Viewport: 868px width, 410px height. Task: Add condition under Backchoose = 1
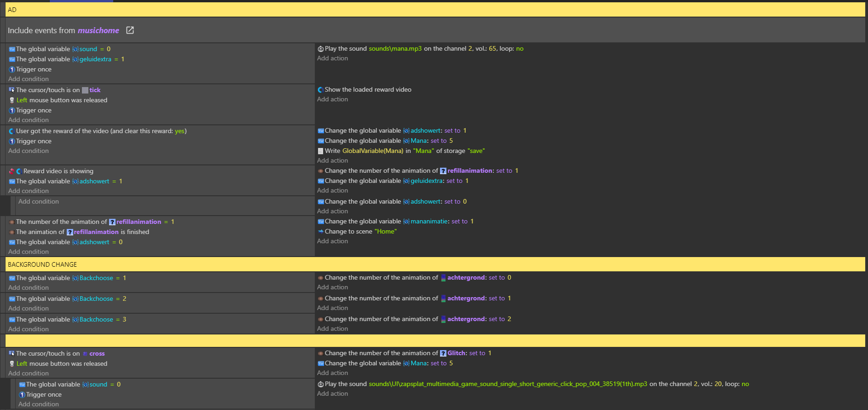click(29, 288)
